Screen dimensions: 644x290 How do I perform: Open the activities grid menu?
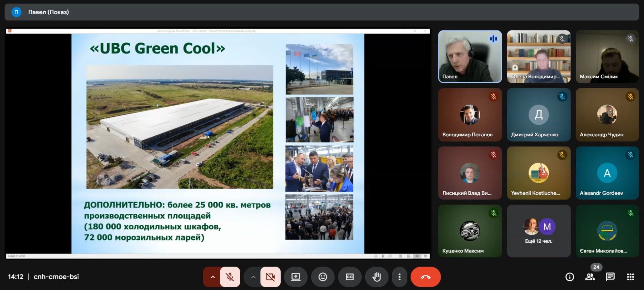[x=630, y=277]
